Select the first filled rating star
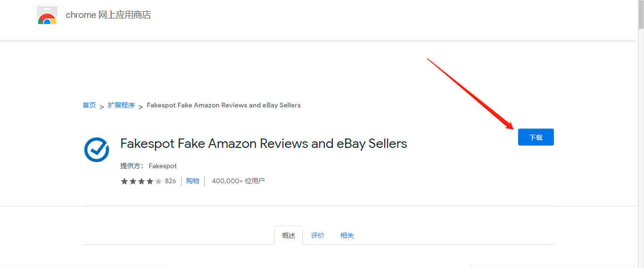 tap(124, 181)
